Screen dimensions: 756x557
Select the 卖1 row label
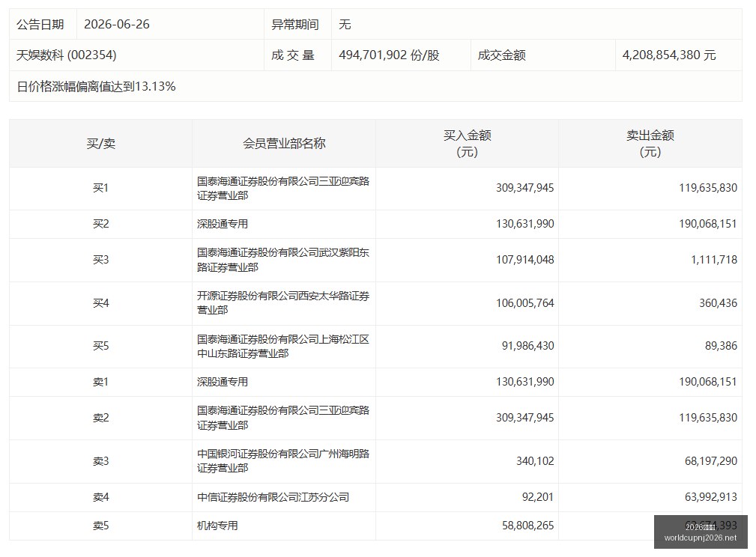[x=100, y=382]
